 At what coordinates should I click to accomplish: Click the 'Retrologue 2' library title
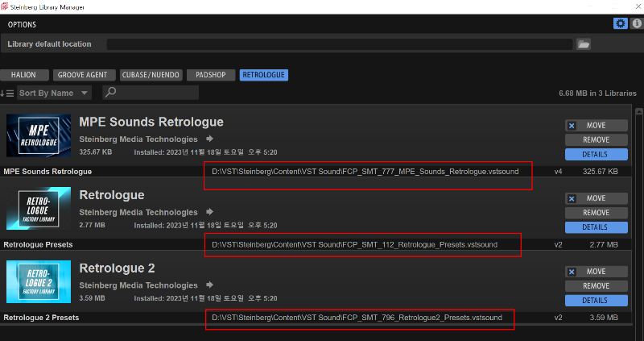tap(117, 268)
